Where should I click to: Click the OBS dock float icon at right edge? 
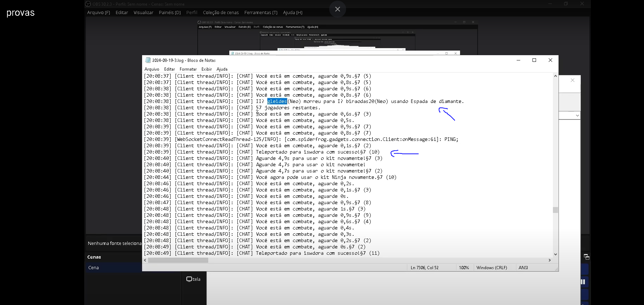(x=586, y=257)
